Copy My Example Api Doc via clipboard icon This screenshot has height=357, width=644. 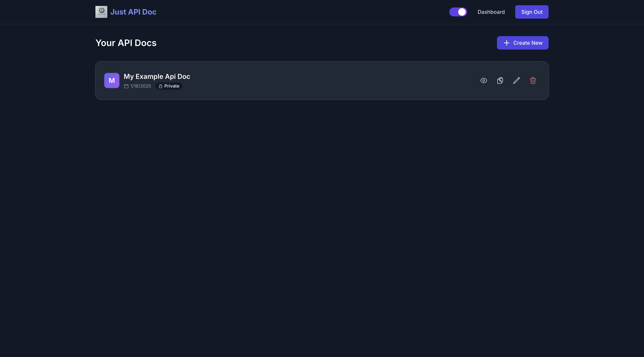(500, 80)
